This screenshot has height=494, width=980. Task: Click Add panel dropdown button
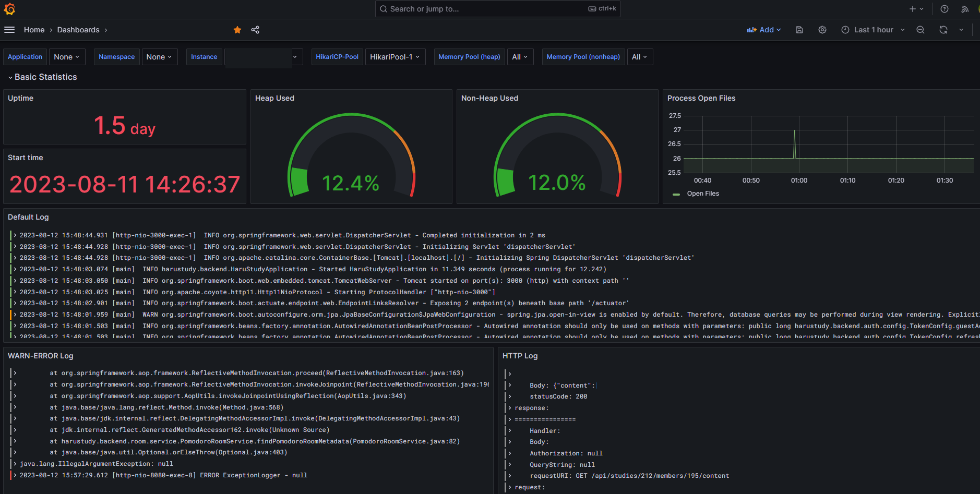click(764, 30)
